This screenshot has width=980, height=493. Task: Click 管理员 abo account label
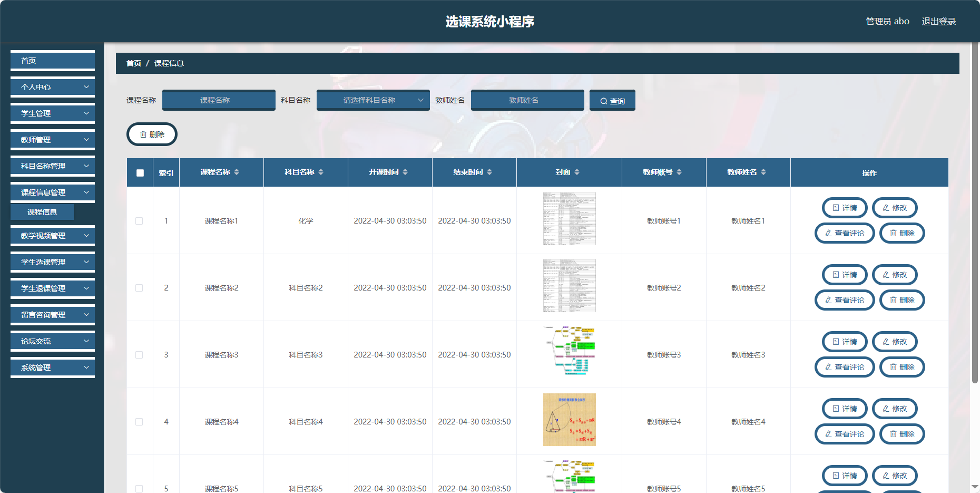[x=887, y=21]
